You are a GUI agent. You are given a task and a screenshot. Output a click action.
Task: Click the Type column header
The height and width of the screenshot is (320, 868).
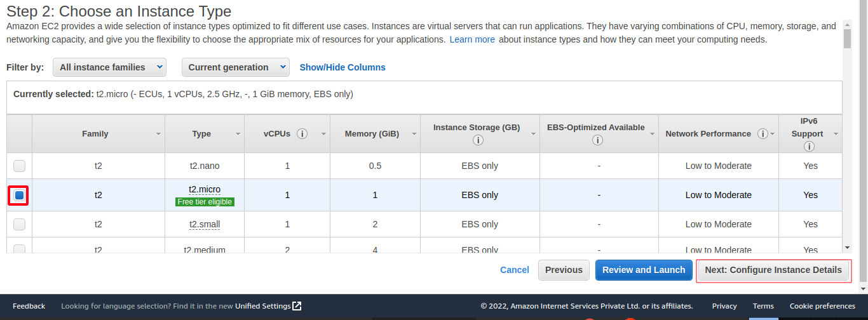201,134
